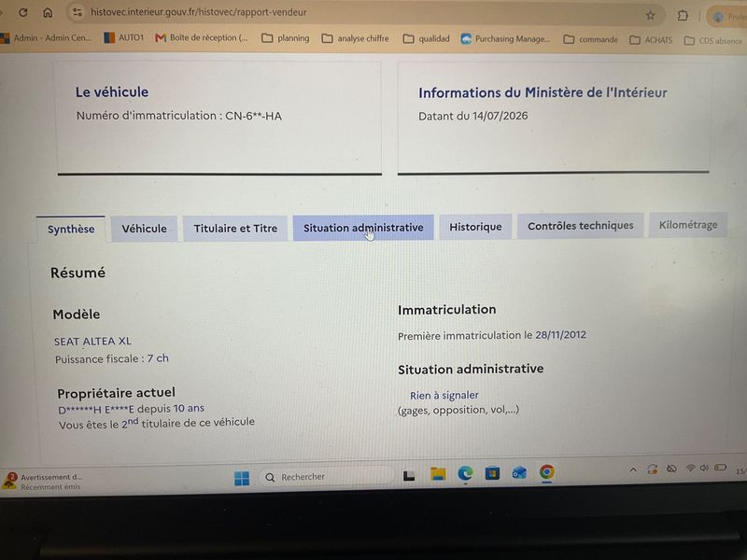Viewport: 747px width, 560px height.
Task: Open the AUTO1 bookmark
Action: 124,37
